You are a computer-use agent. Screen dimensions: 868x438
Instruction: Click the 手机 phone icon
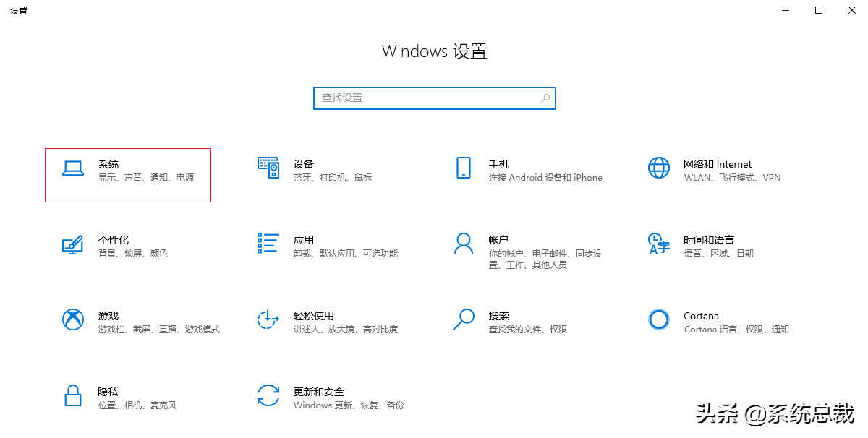(x=464, y=168)
